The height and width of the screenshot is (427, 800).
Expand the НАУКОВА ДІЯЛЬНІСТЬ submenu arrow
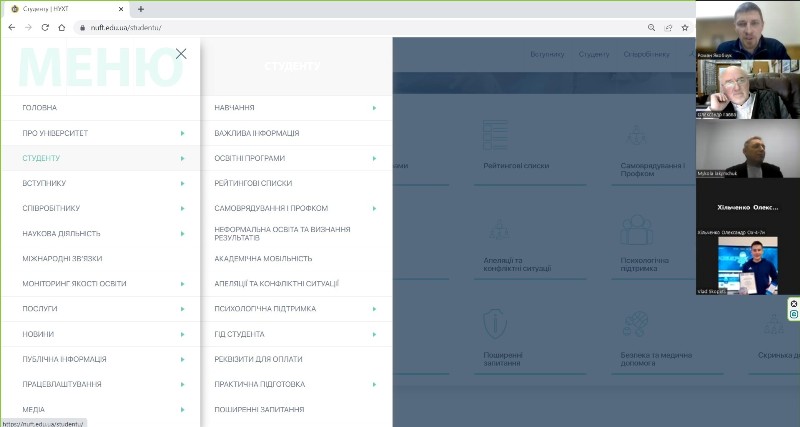(x=182, y=234)
